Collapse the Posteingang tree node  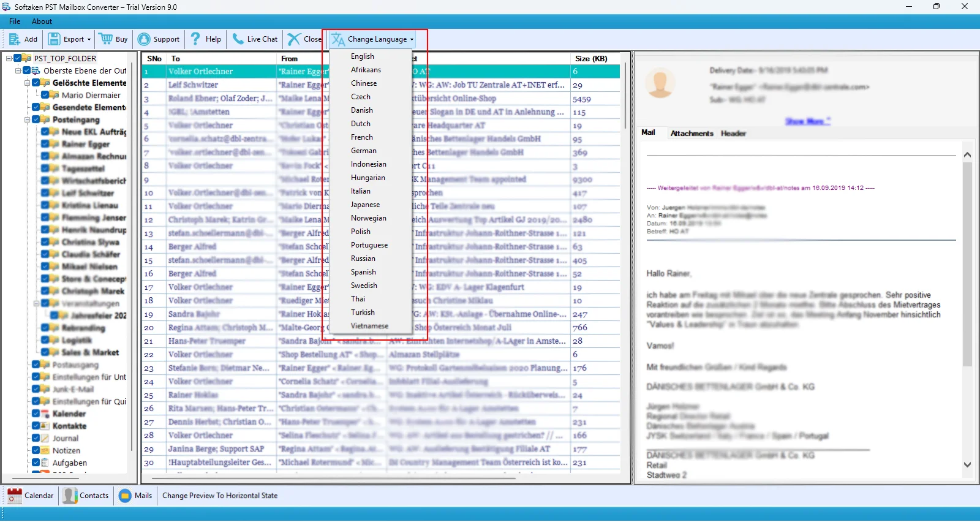28,119
